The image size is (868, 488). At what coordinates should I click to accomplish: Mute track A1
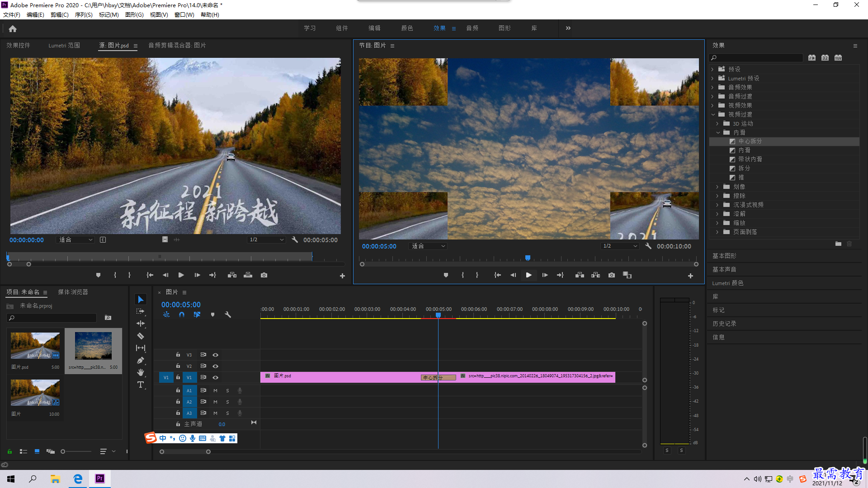pos(215,390)
